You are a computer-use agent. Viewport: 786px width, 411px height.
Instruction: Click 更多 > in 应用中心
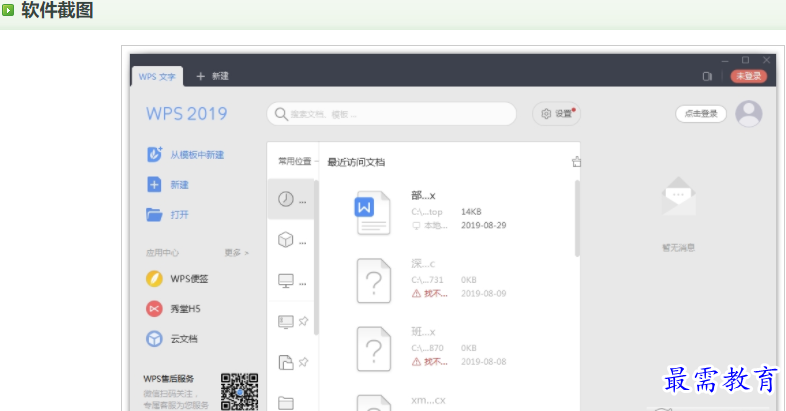coord(237,253)
